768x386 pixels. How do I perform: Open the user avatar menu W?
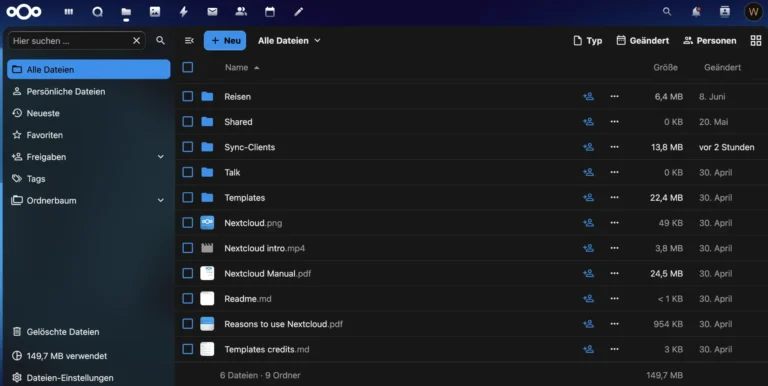(x=753, y=12)
